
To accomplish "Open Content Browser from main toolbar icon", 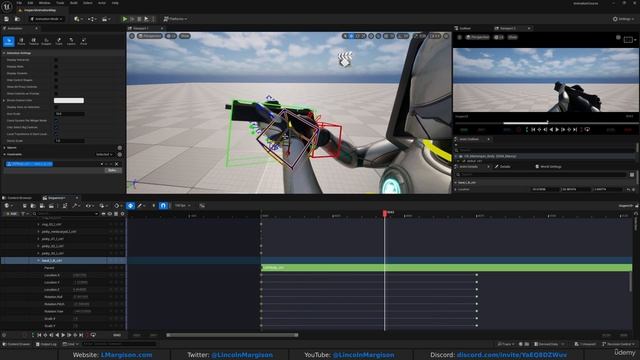I will [x=17, y=19].
